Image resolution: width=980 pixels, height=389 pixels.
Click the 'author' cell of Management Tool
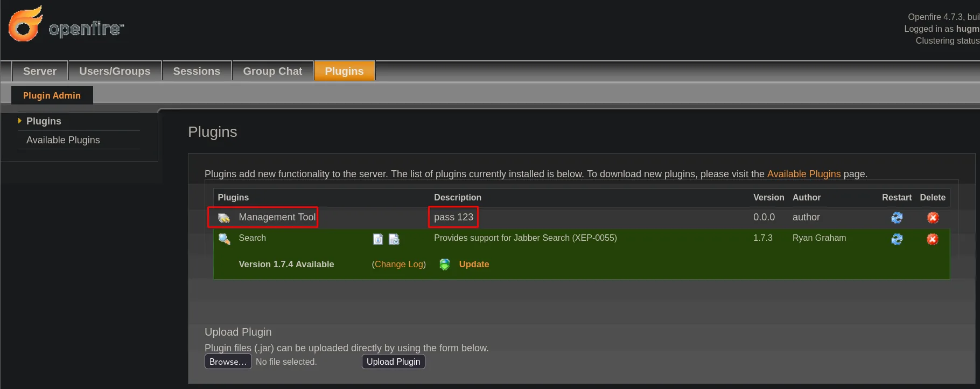pyautogui.click(x=806, y=217)
